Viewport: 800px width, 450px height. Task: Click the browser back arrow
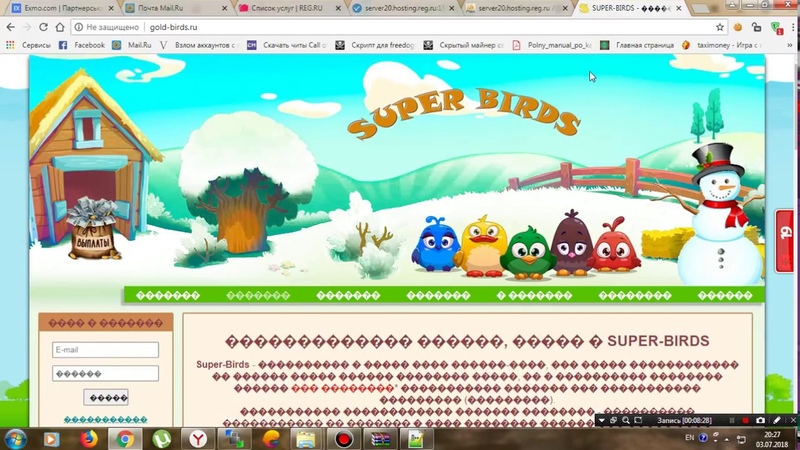[11, 27]
